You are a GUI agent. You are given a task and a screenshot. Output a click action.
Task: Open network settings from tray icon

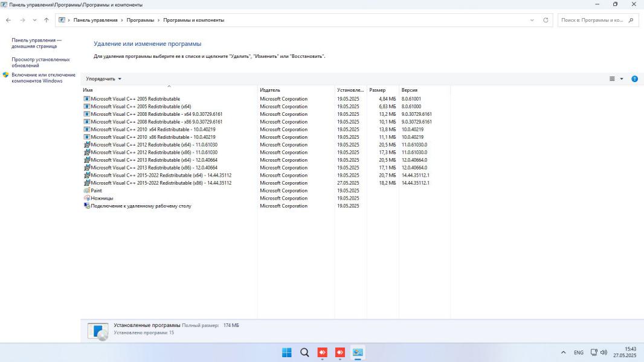tap(594, 352)
